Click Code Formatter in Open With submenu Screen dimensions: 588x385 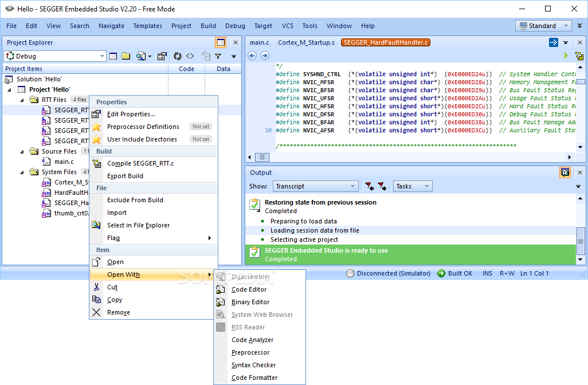point(260,378)
